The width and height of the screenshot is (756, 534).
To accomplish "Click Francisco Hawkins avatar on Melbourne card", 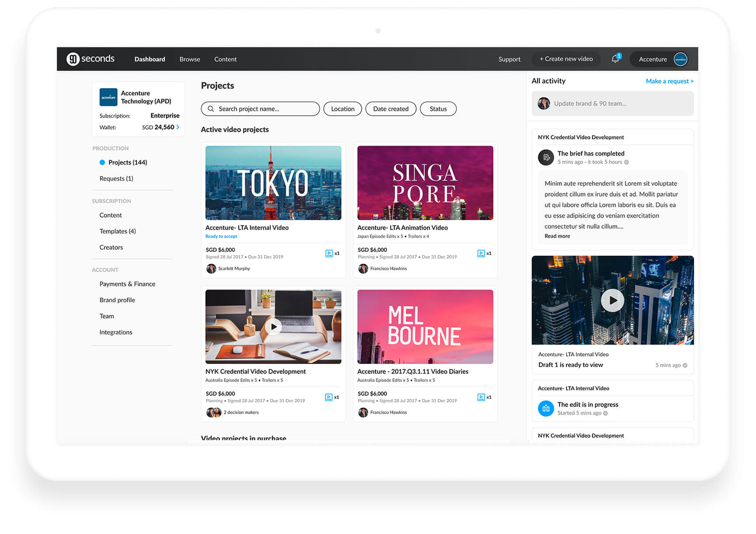I will click(363, 412).
